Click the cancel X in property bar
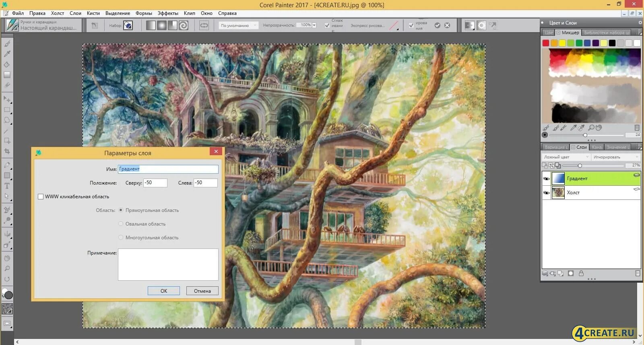Image resolution: width=644 pixels, height=345 pixels. (447, 25)
